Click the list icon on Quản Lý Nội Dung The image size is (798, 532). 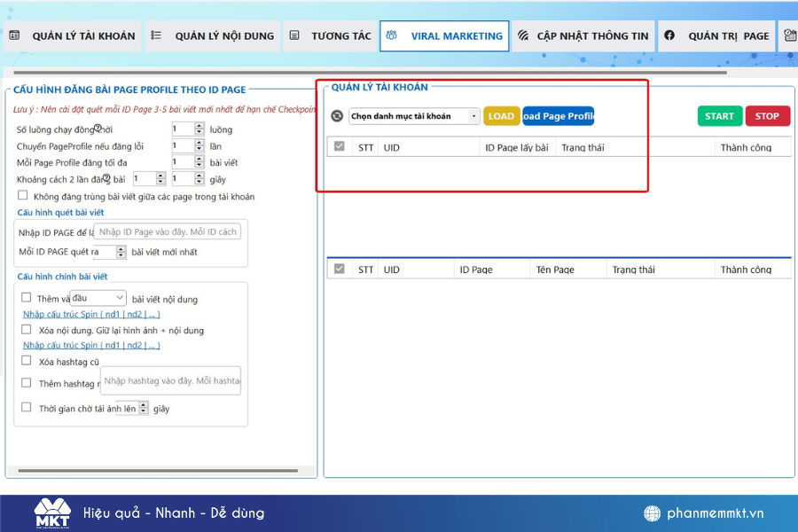tap(156, 36)
